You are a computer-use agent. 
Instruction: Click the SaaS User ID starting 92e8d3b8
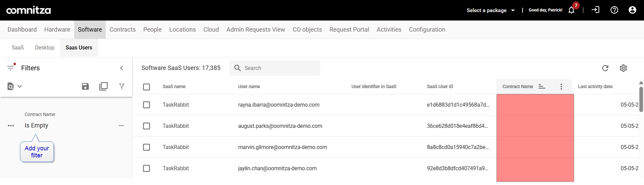457,168
